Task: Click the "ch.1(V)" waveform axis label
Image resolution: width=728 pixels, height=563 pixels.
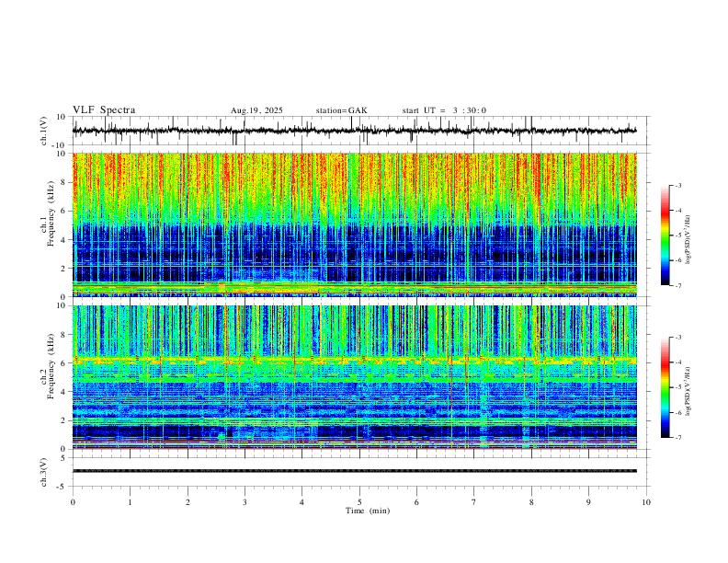Action: tap(44, 131)
